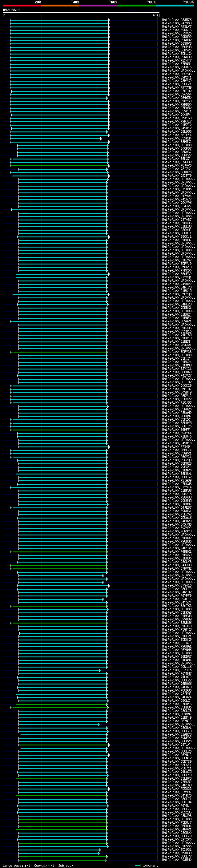Viewport: 197px width, 868px height.
Task: Select the label UniRef100_C5X163
Action: 177,118
